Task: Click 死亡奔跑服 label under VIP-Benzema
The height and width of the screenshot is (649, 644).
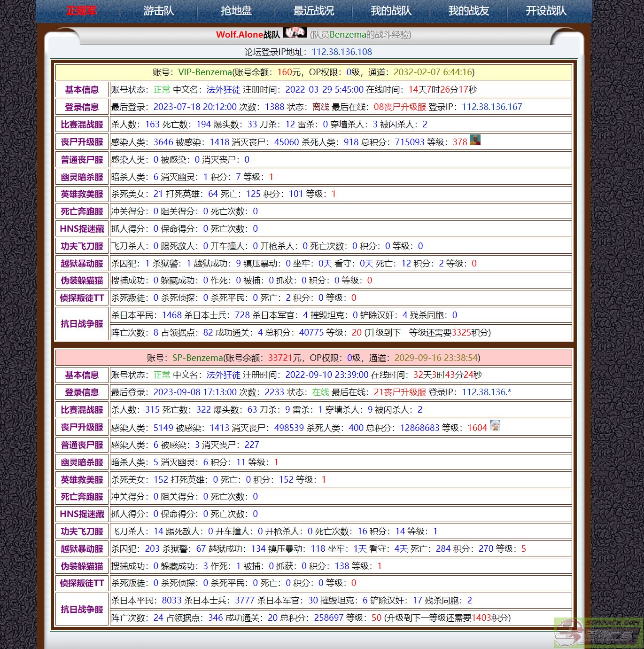Action: tap(82, 211)
